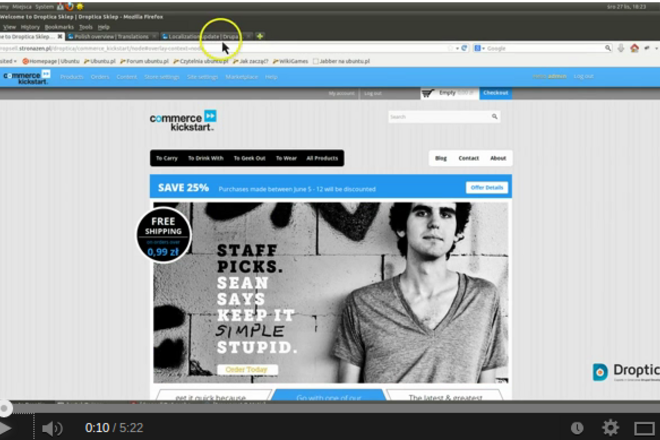
Task: Open new tab with green plus icon
Action: tap(260, 36)
